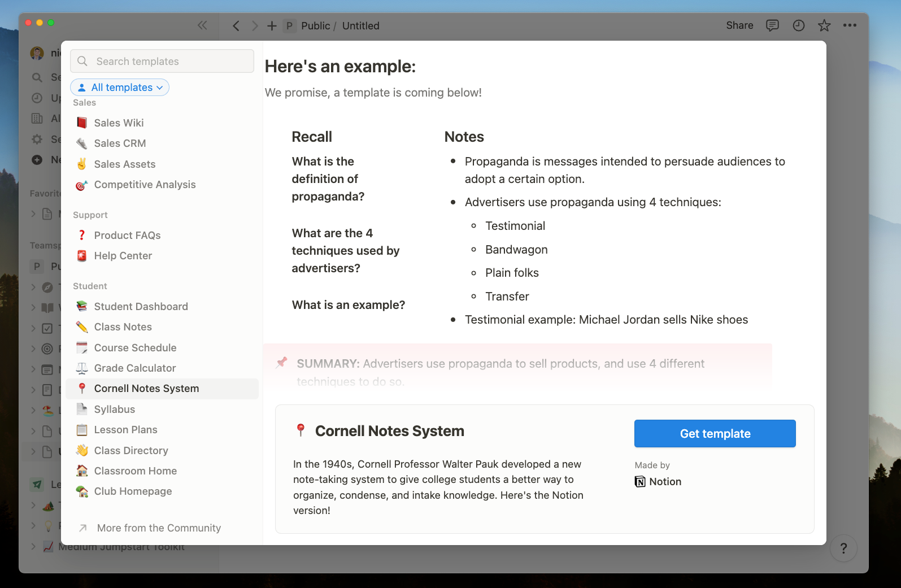Focus the Search templates field
The width and height of the screenshot is (901, 588).
(x=162, y=61)
